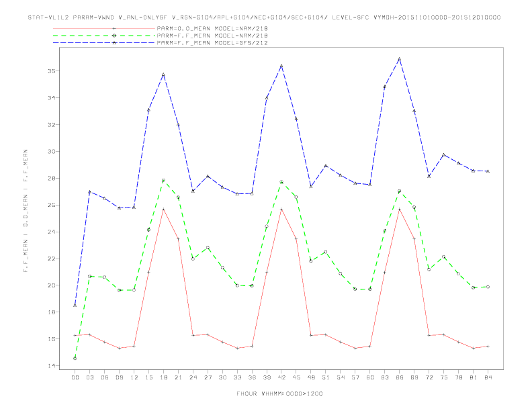The image size is (532, 411).
Task: Click x-axis tick label 72
Action: (x=429, y=377)
